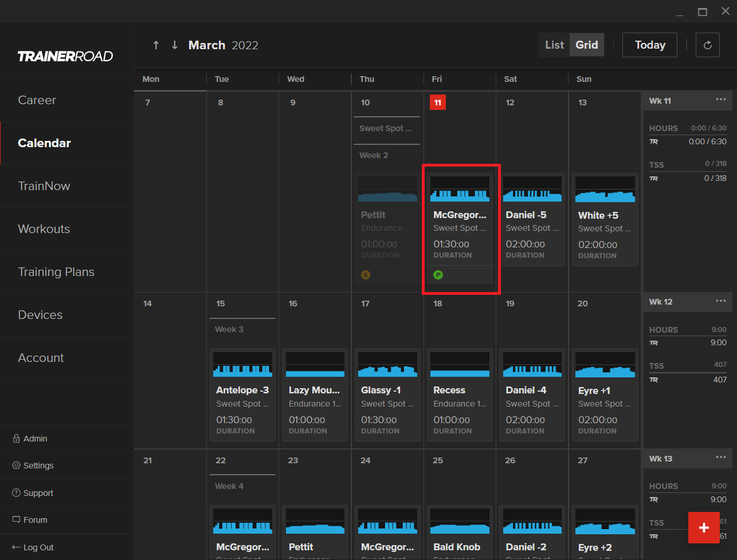Open Calendar section
This screenshot has width=737, height=560.
(66, 143)
